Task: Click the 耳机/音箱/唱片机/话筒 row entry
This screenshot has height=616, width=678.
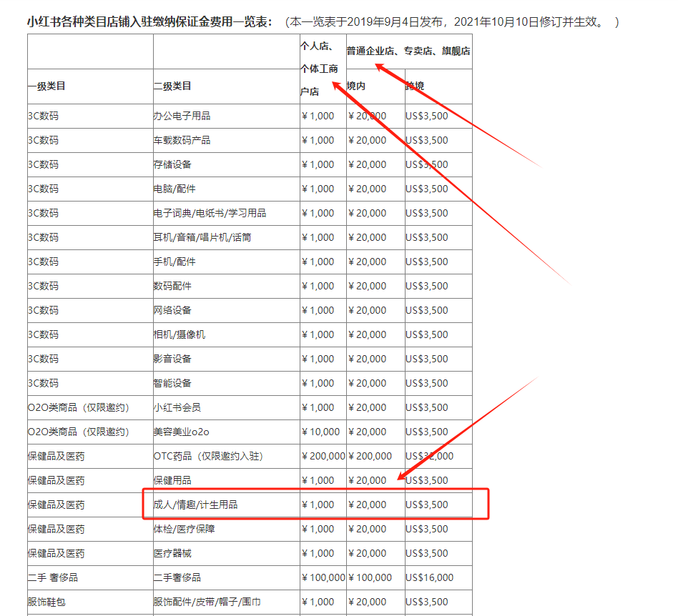Action: click(x=202, y=237)
